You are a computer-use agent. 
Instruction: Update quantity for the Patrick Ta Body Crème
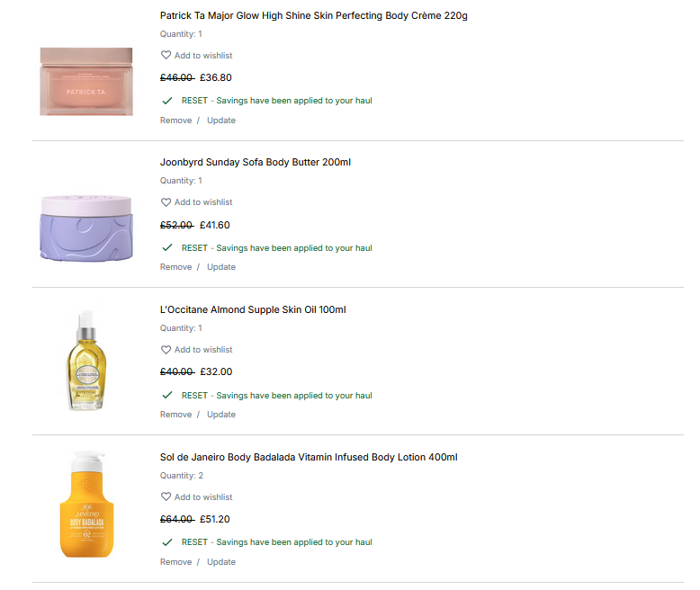221,121
